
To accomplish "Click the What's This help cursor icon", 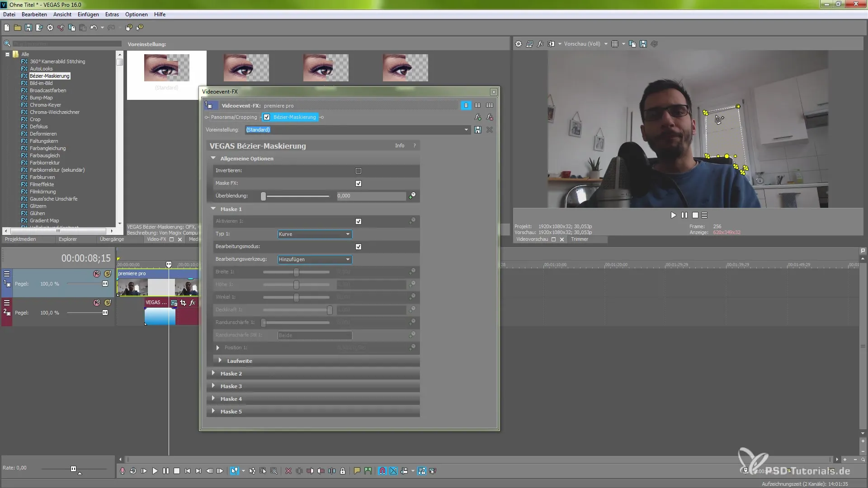I will (x=140, y=28).
